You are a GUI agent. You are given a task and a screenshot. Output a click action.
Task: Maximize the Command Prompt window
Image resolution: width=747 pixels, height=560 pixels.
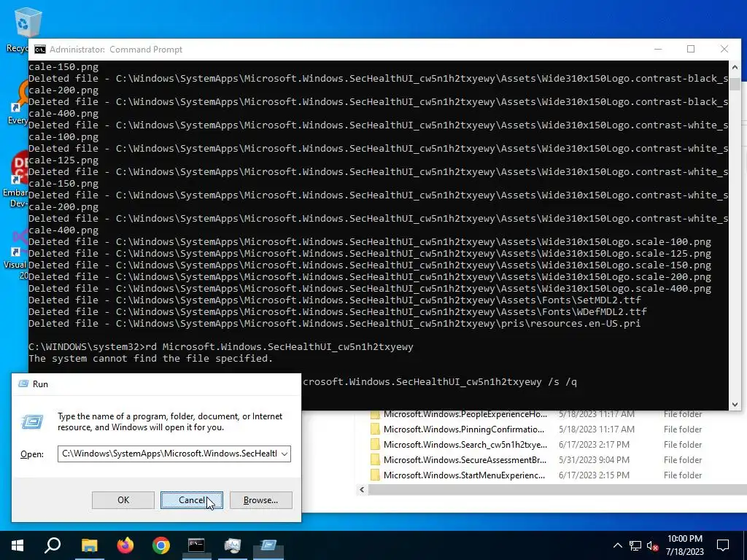click(x=691, y=49)
